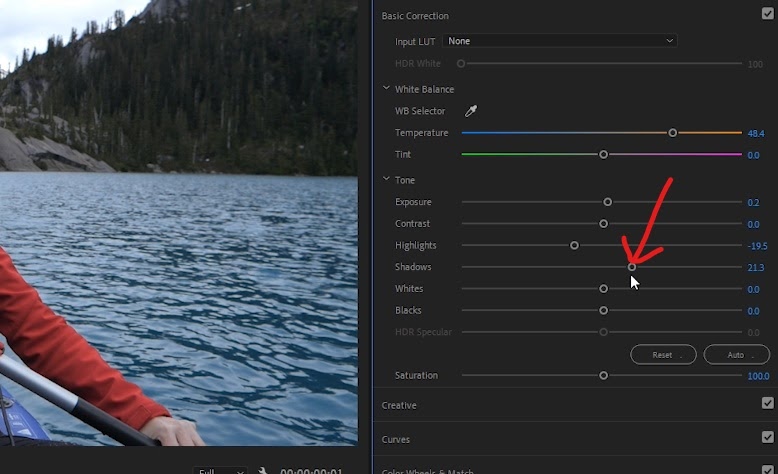778x474 pixels.
Task: Click the Temperature slider handle
Action: pos(672,133)
